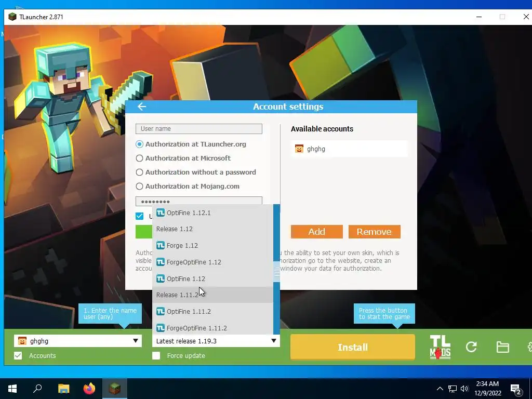Viewport: 532px width, 399px height.
Task: Choose Forge 1.12 from version list
Action: pyautogui.click(x=212, y=245)
